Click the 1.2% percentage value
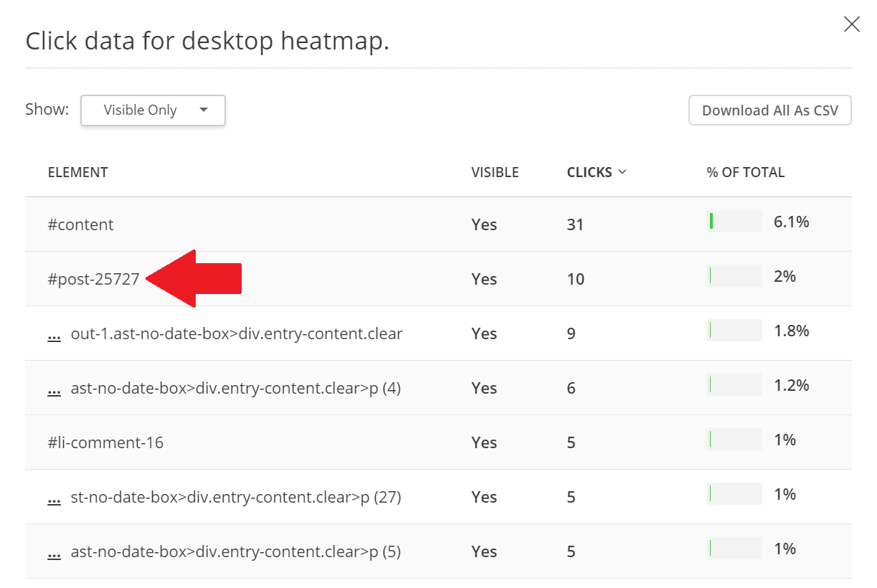The height and width of the screenshot is (588, 877). [792, 385]
